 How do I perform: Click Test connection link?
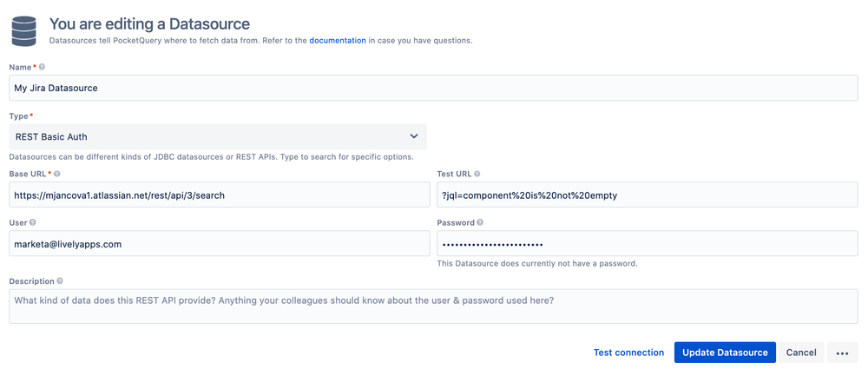click(x=628, y=353)
